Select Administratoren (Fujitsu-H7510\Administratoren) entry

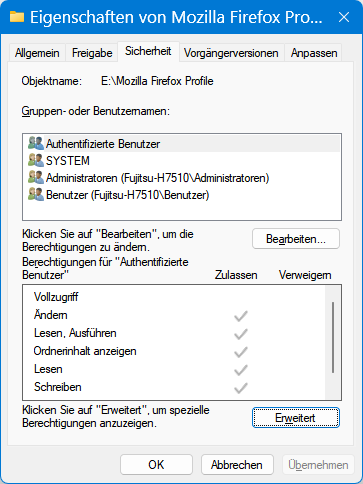(182, 178)
